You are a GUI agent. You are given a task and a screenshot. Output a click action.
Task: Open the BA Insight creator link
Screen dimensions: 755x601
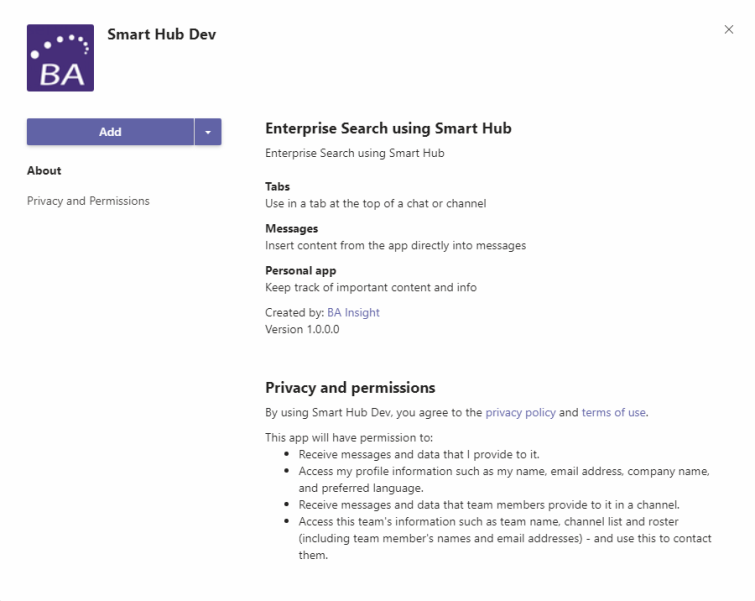(353, 312)
